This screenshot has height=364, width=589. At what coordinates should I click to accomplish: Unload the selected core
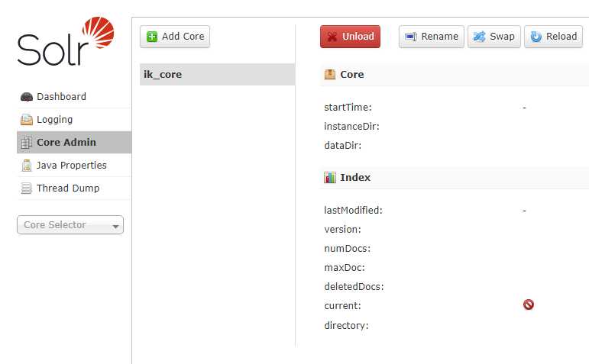[x=350, y=37]
